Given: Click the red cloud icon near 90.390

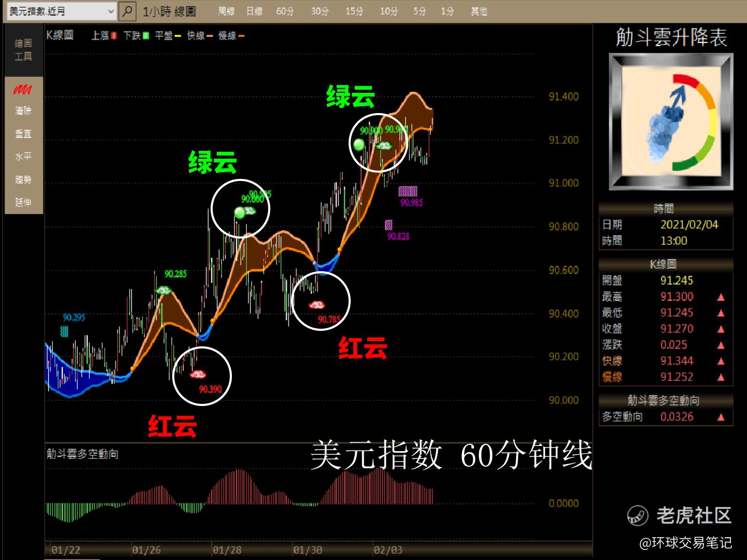Looking at the screenshot, I should 198,374.
